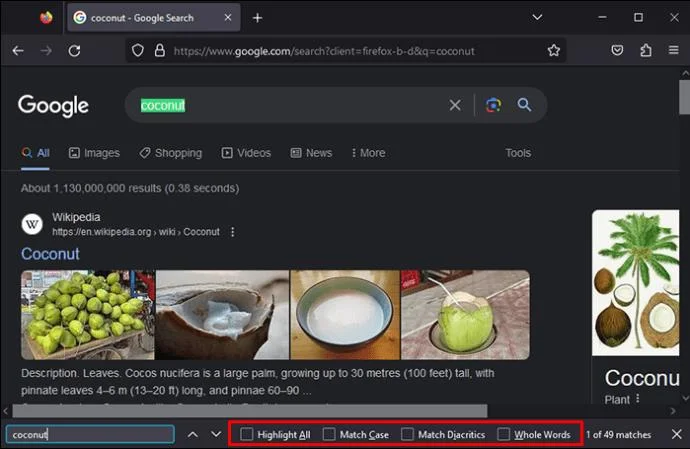Switch to the Videos search tab
Image resolution: width=690 pixels, height=449 pixels.
click(246, 153)
